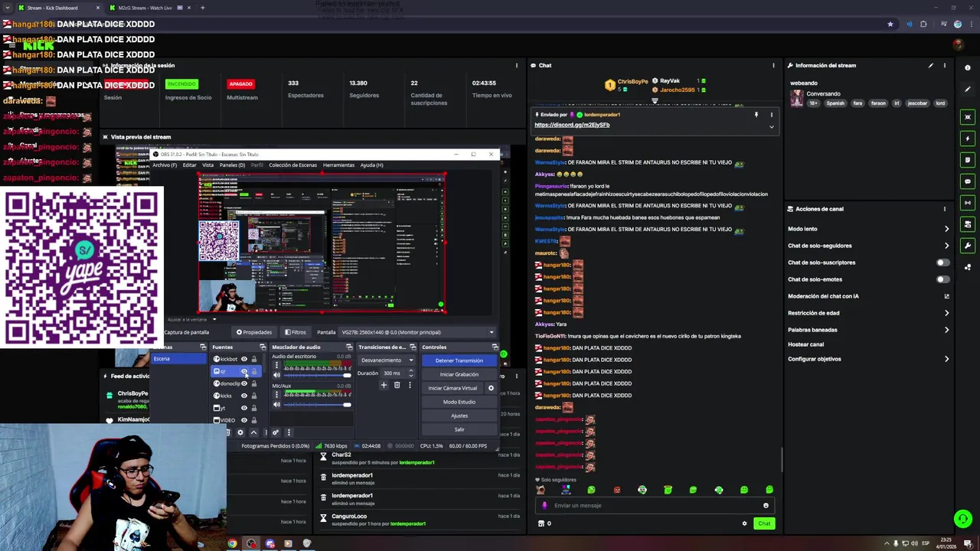Open the chat bubble sidebar icon
This screenshot has height=551, width=980.
[968, 181]
